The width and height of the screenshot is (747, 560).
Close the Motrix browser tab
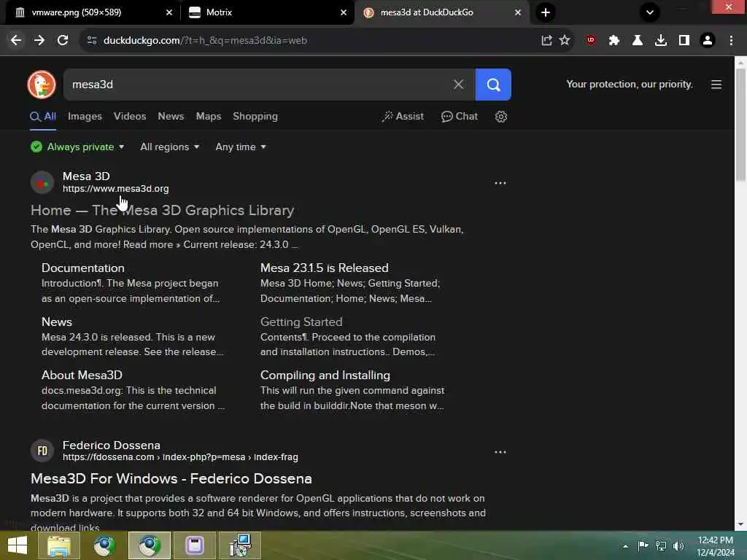344,12
